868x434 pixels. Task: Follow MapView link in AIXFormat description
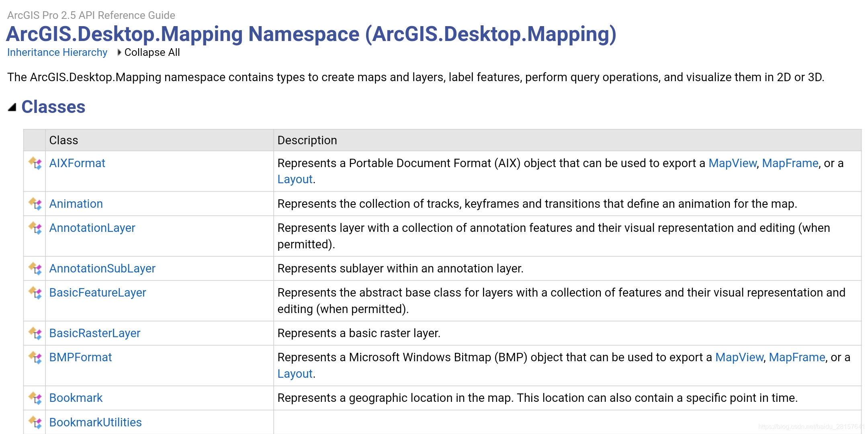pos(732,163)
